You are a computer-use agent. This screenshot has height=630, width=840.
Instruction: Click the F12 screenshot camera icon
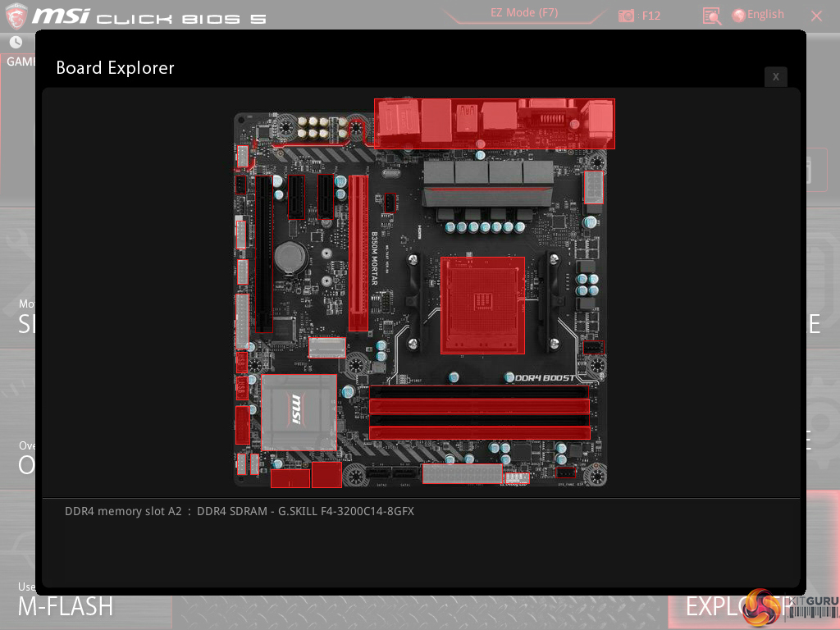626,16
